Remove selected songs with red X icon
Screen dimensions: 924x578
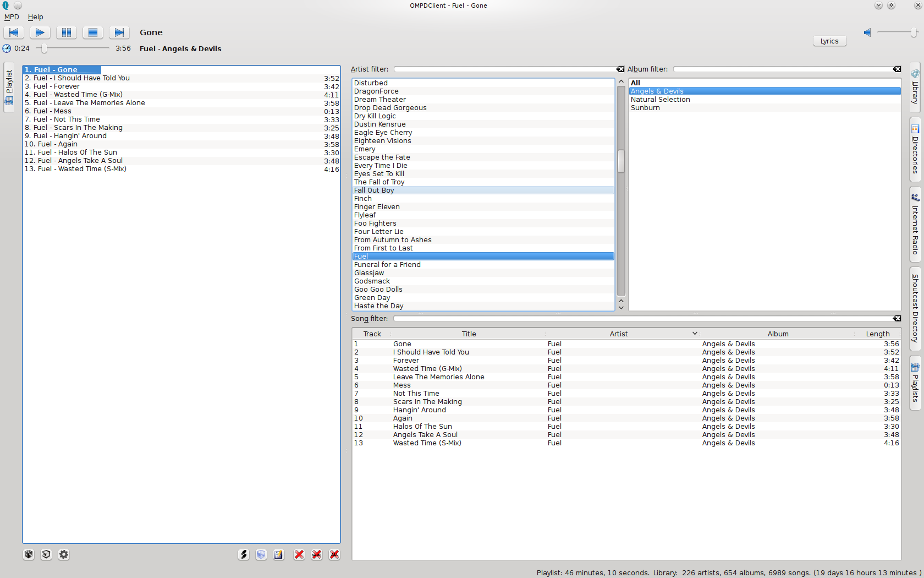click(x=299, y=554)
